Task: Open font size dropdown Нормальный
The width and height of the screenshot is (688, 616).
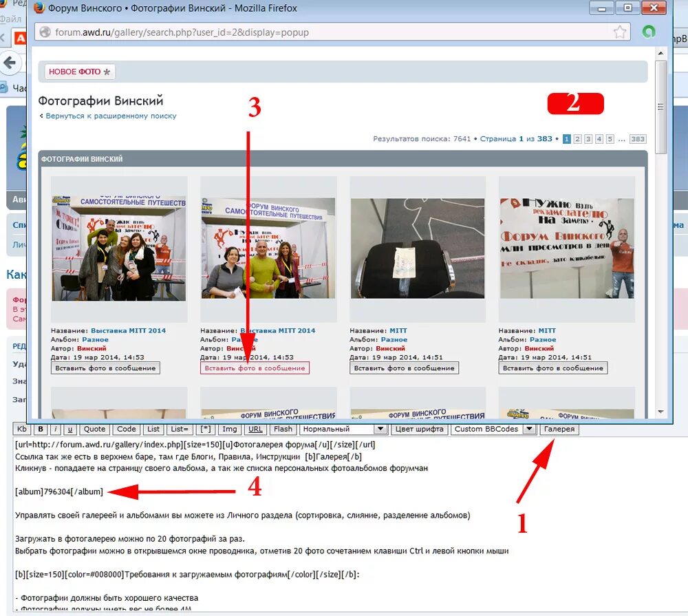Action: 343,429
